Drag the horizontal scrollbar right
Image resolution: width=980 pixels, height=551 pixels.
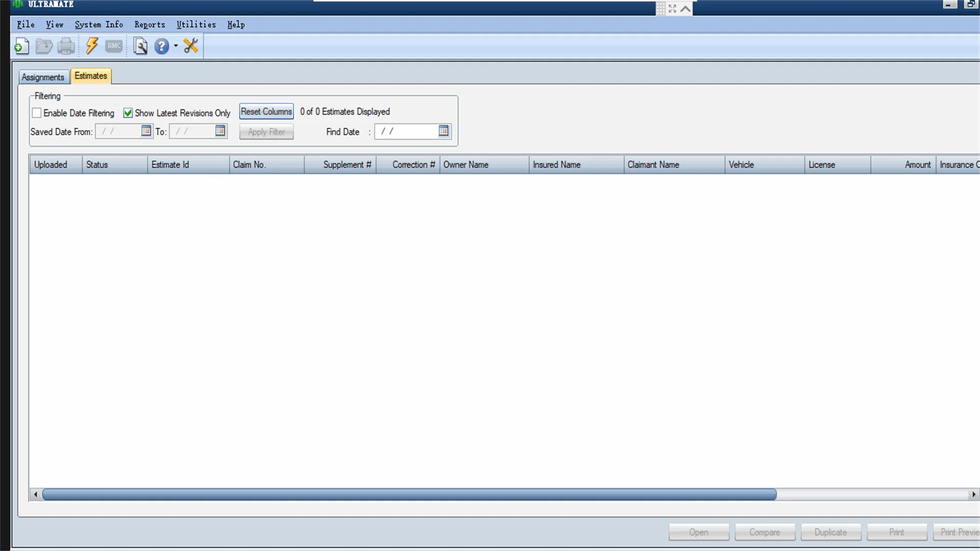point(973,494)
